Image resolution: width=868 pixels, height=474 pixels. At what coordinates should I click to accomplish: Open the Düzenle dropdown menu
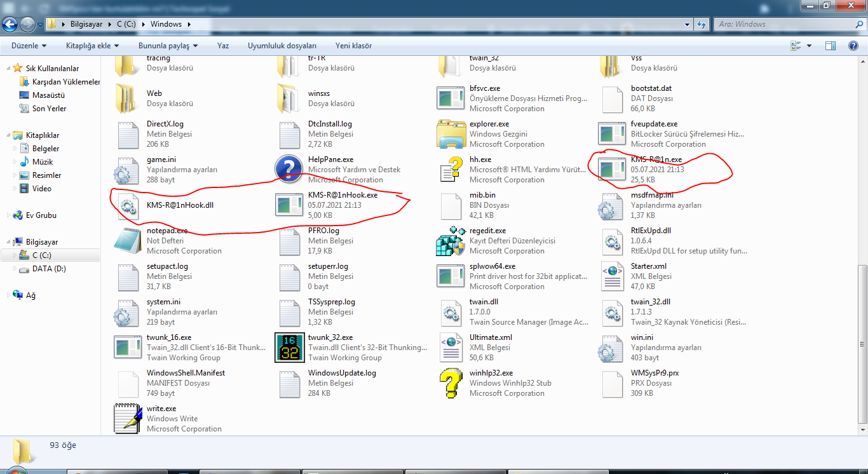click(x=29, y=46)
